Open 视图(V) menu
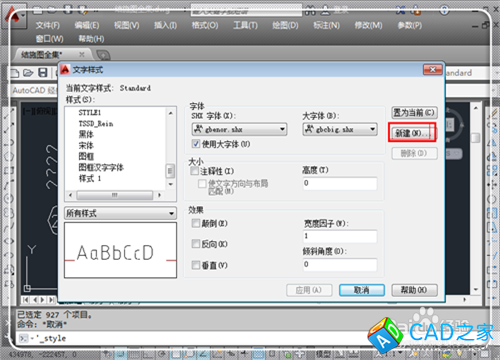This screenshot has width=500, height=360. (x=127, y=25)
